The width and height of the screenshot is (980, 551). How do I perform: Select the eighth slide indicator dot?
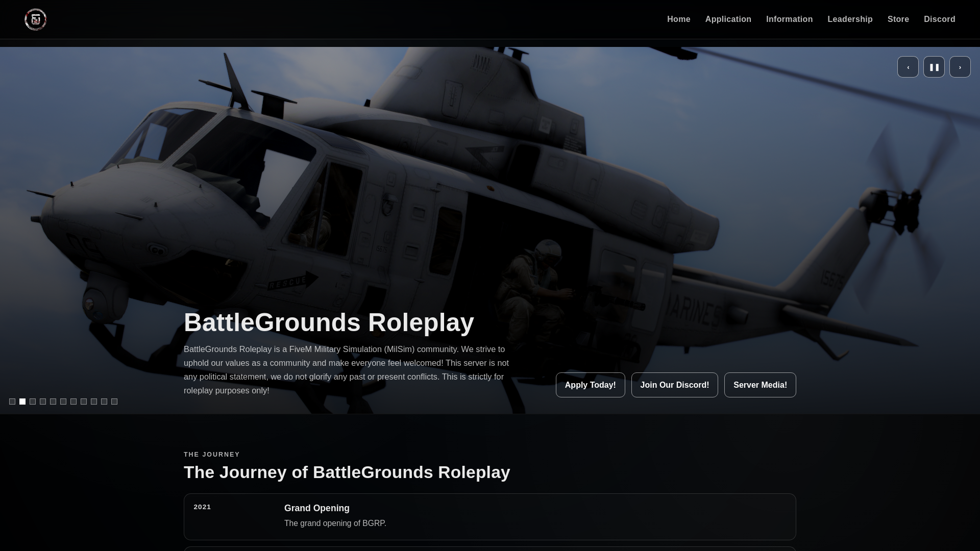point(84,402)
